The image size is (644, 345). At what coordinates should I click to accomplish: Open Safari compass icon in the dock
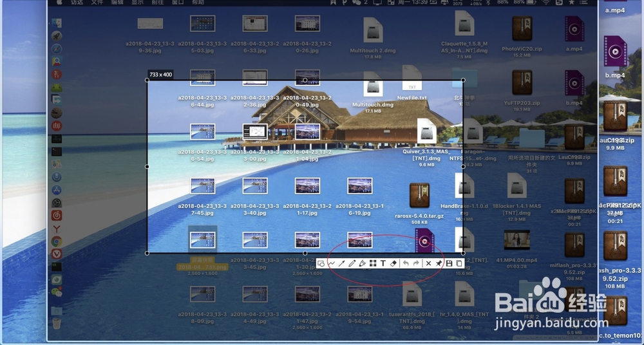tap(57, 49)
